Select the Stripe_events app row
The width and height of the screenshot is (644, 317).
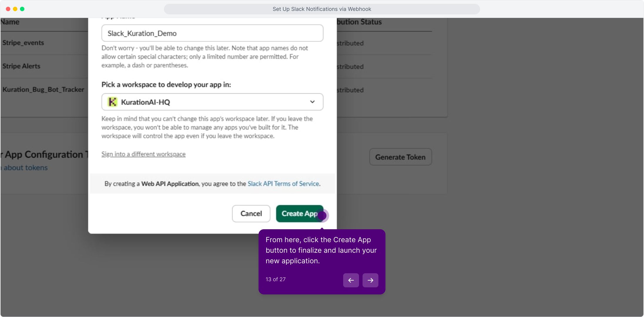click(x=23, y=43)
